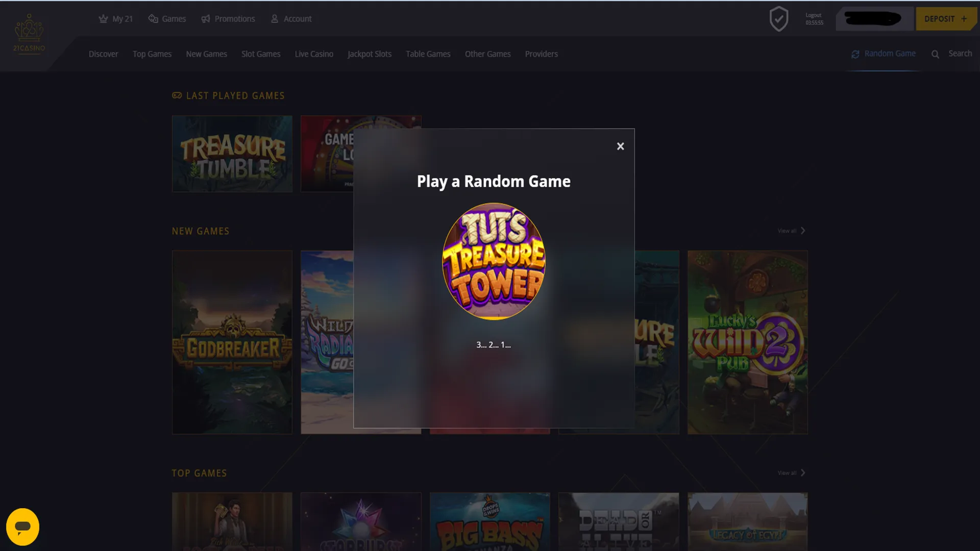The width and height of the screenshot is (980, 551).
Task: Open the Providers list
Action: pyautogui.click(x=541, y=54)
